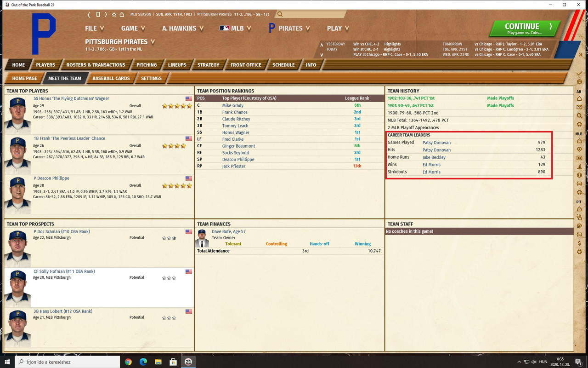Expand the A. HAWKINS manager dropdown
The width and height of the screenshot is (588, 368).
(x=182, y=28)
